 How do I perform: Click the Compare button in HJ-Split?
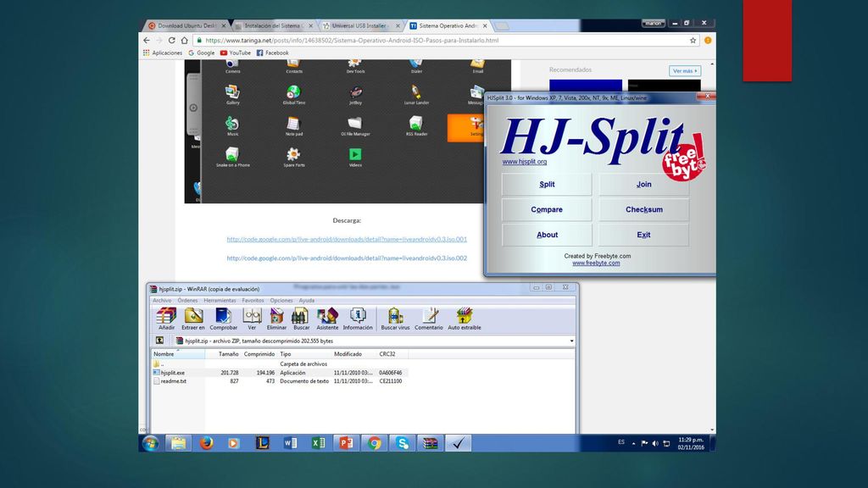click(547, 210)
